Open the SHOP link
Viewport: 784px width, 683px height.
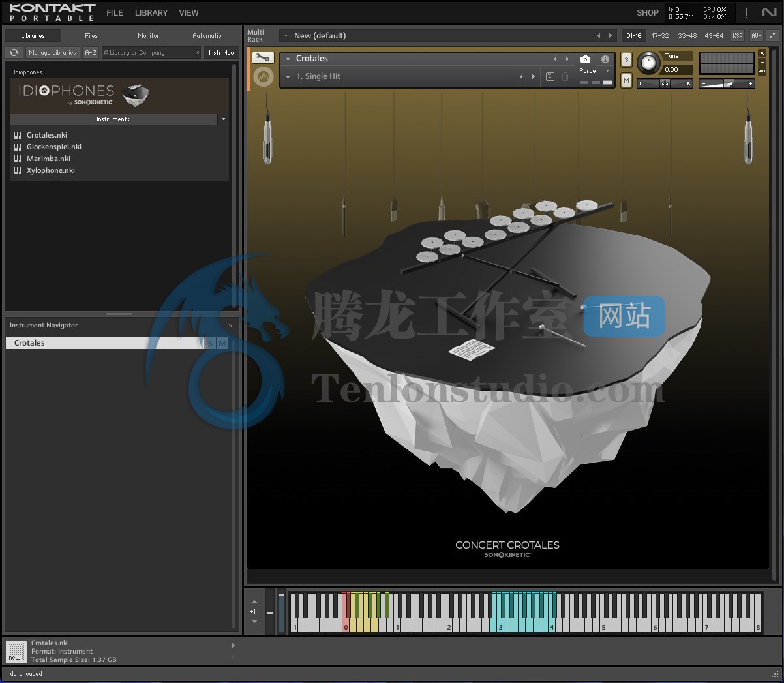coord(648,13)
